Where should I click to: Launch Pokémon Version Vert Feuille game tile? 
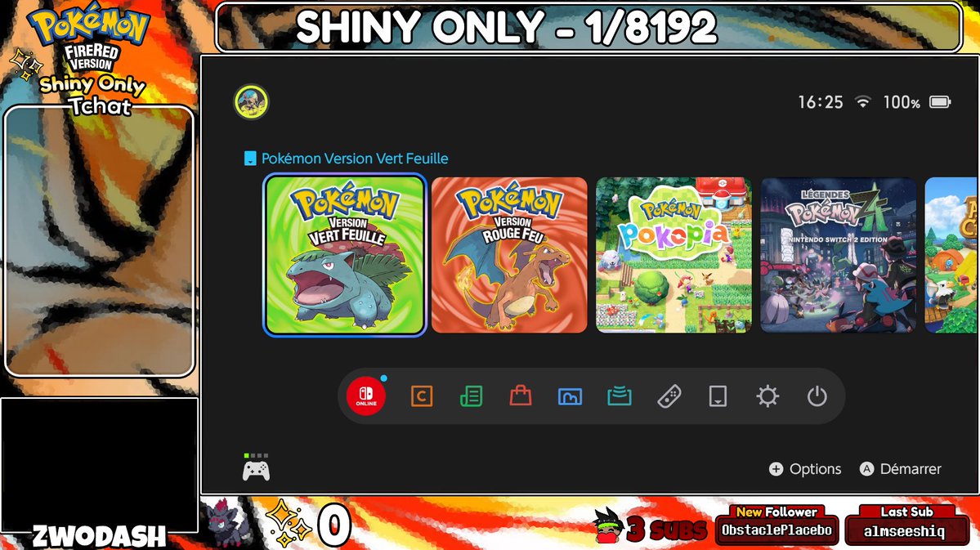click(x=345, y=255)
